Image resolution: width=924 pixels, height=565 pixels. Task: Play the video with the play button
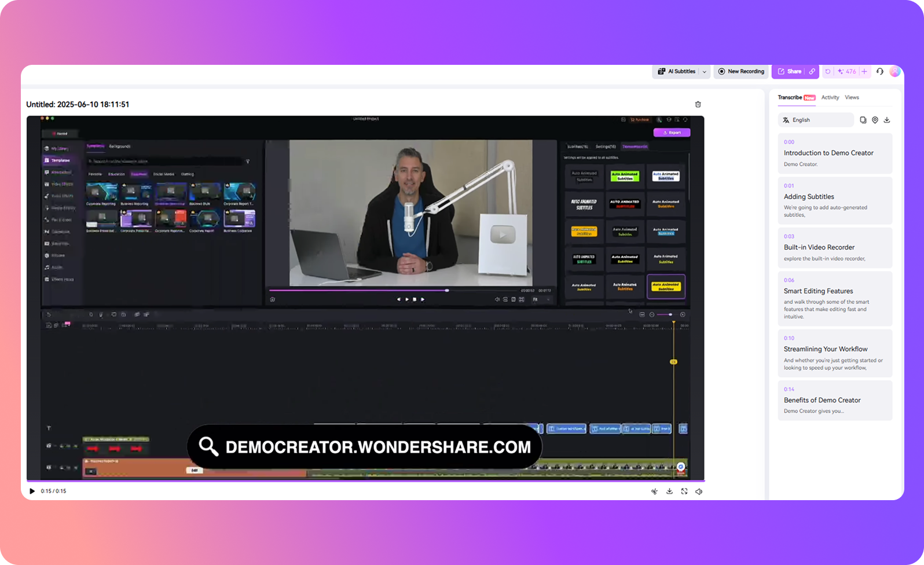(32, 491)
